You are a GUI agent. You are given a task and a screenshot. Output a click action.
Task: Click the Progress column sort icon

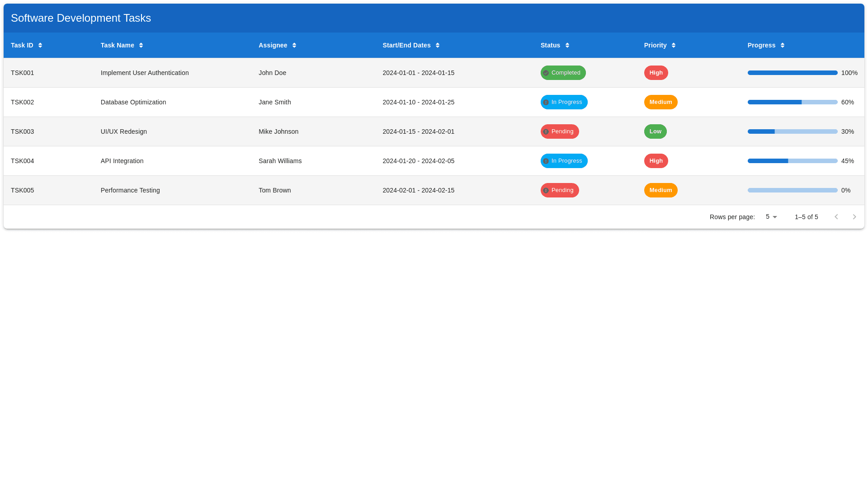(x=783, y=45)
